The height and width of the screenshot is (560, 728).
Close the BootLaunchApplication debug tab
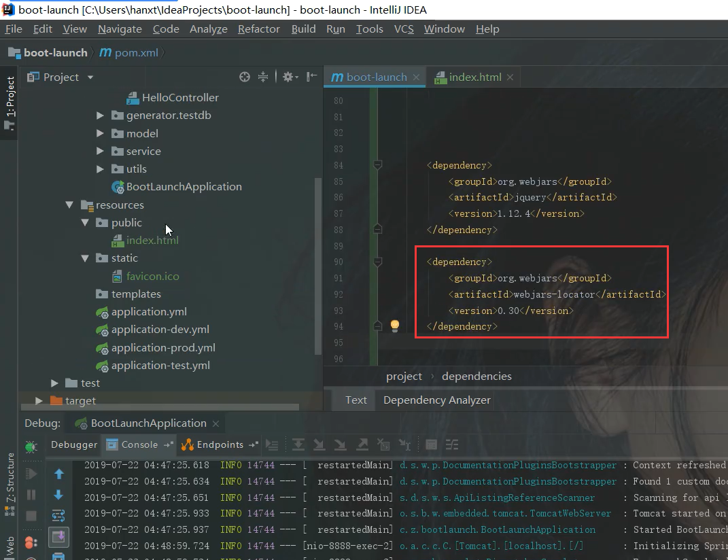(215, 423)
